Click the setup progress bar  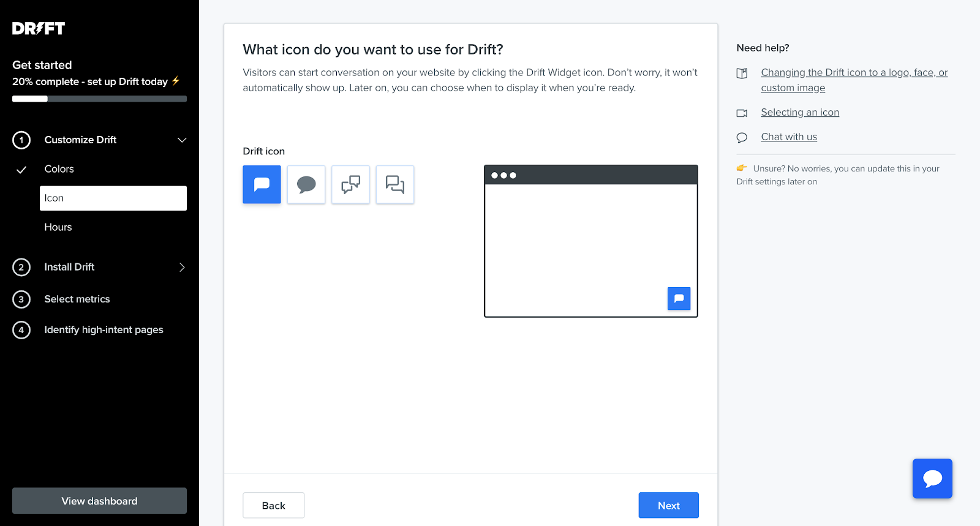(99, 99)
